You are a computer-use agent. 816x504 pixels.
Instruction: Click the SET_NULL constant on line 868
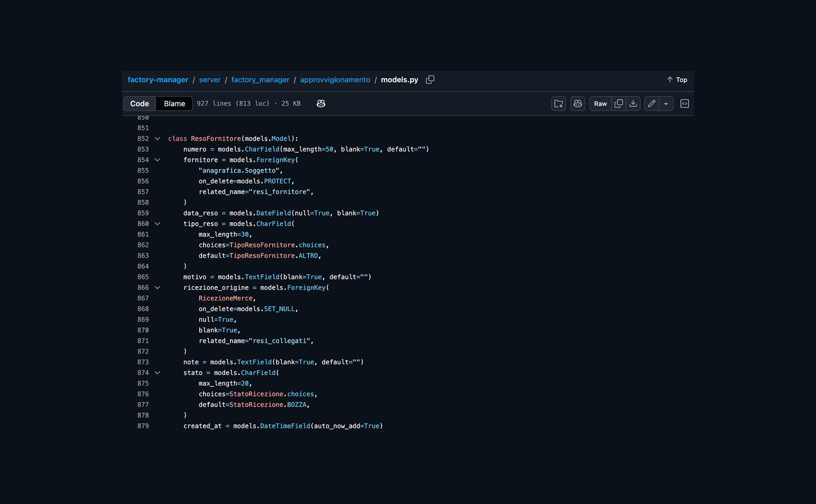(x=279, y=309)
